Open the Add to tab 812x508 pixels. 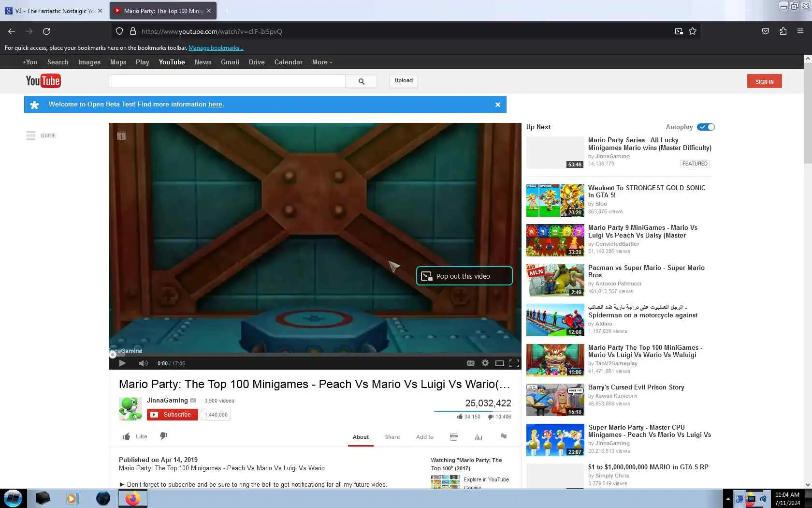pyautogui.click(x=425, y=437)
